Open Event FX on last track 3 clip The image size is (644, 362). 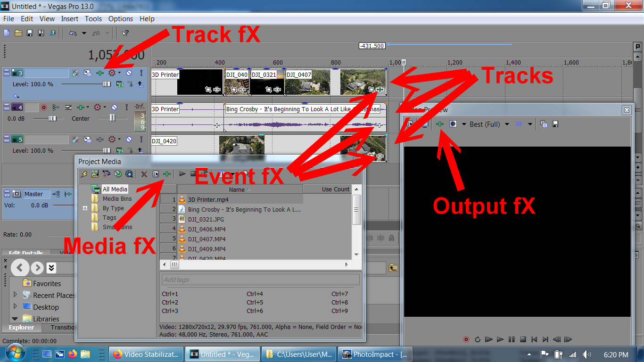(x=380, y=89)
